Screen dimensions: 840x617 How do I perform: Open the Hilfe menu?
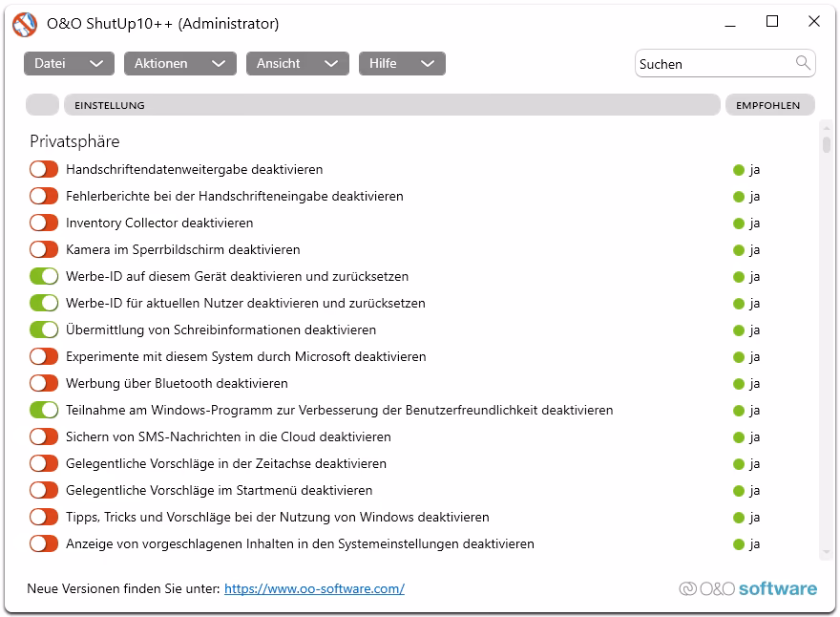click(x=402, y=64)
